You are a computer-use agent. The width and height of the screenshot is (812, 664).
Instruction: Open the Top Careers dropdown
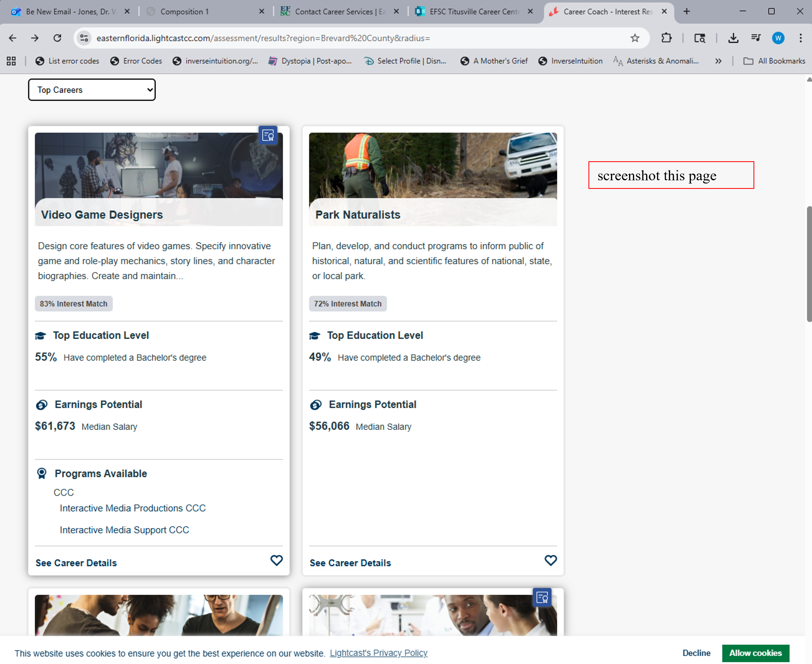(x=92, y=90)
